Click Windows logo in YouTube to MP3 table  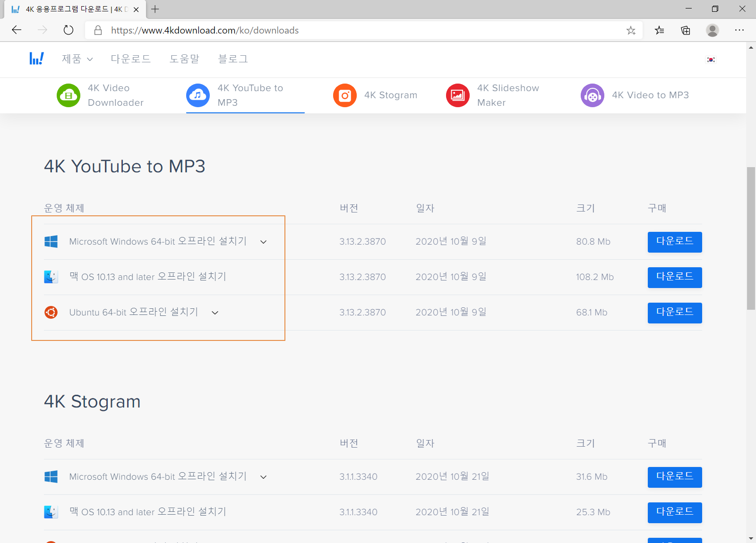51,242
